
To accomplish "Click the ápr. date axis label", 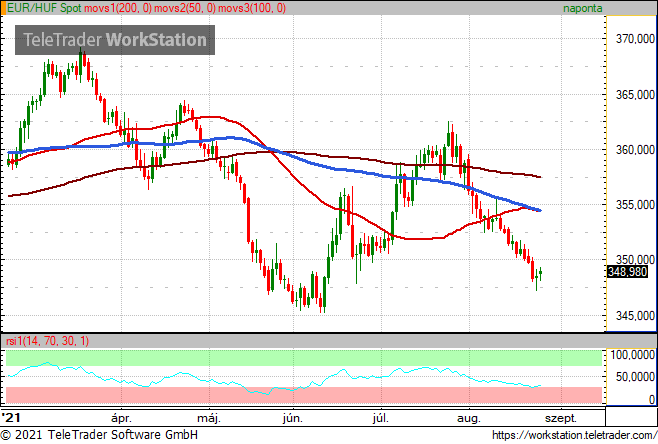I will coord(121,418).
